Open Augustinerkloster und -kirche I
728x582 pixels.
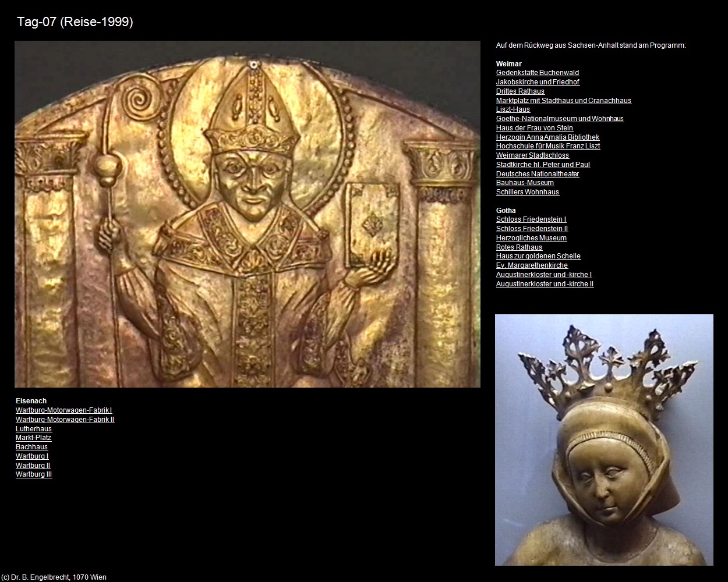coord(544,275)
